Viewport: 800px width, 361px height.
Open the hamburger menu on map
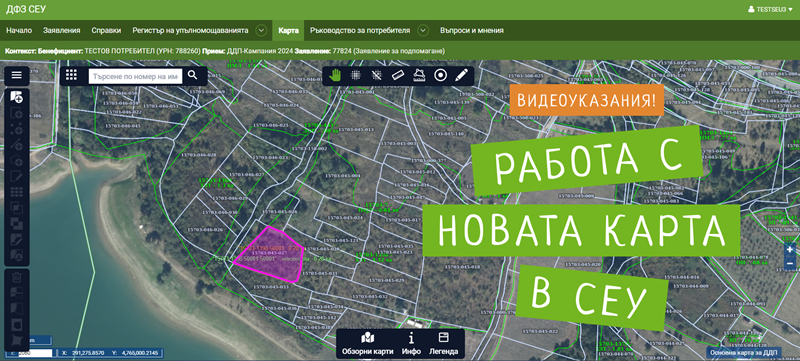point(17,75)
